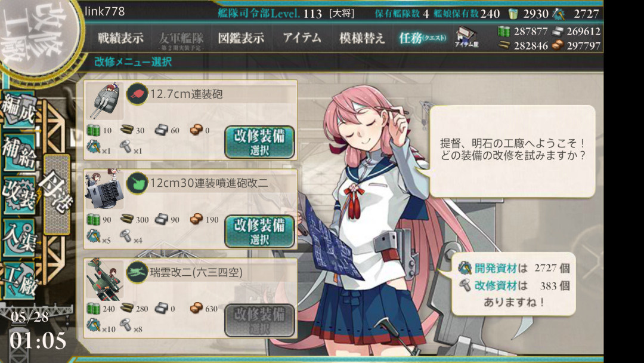Open the アイテム menu item

click(x=302, y=38)
